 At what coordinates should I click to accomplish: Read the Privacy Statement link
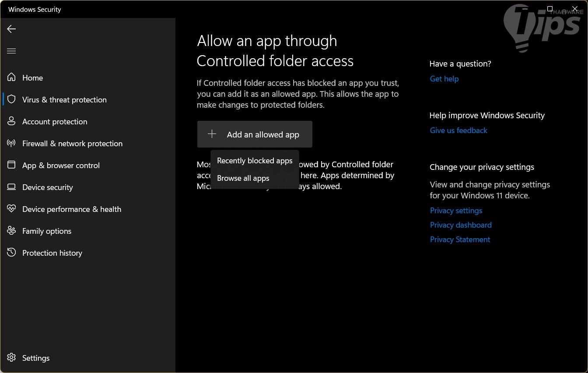[x=460, y=239]
